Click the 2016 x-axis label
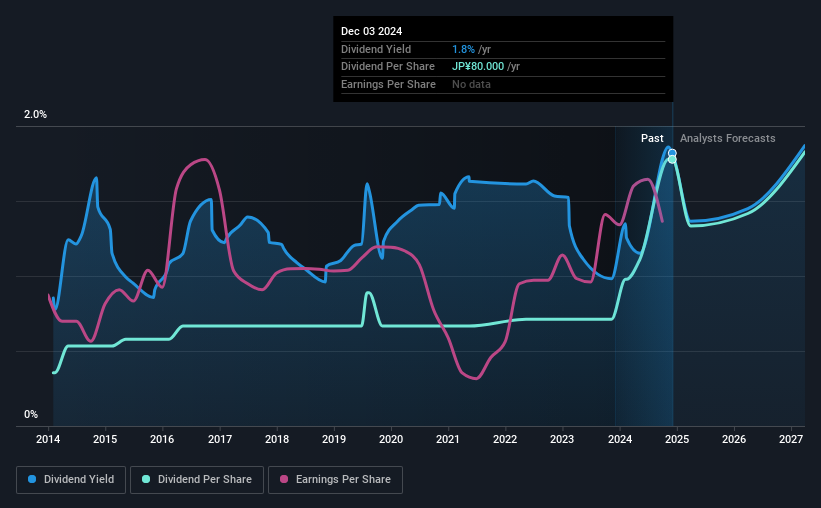 point(162,439)
